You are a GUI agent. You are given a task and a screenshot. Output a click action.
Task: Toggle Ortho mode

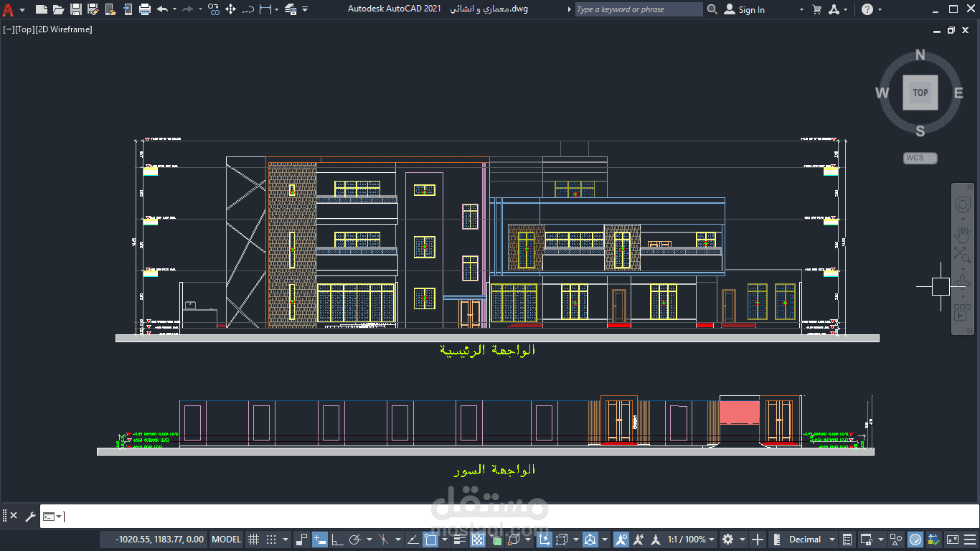tap(337, 539)
